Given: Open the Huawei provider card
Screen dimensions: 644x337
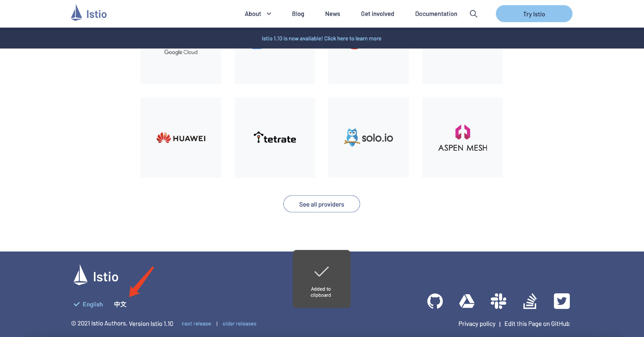Looking at the screenshot, I should (181, 138).
